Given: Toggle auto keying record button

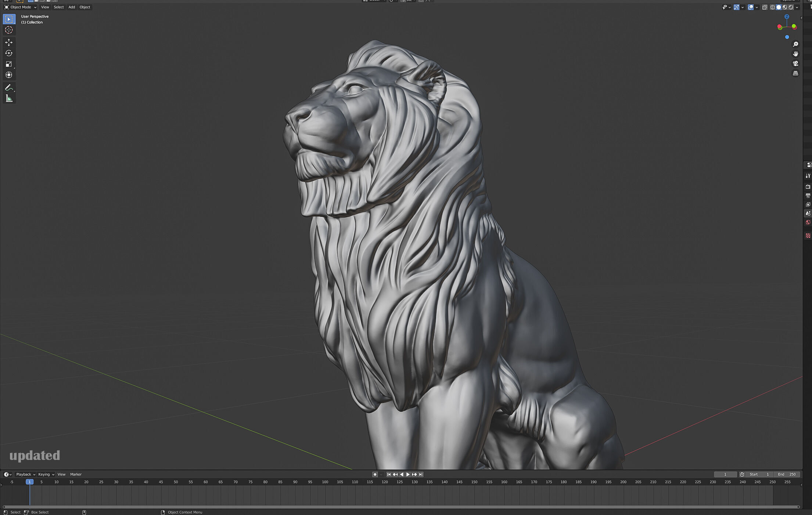Looking at the screenshot, I should pyautogui.click(x=375, y=474).
